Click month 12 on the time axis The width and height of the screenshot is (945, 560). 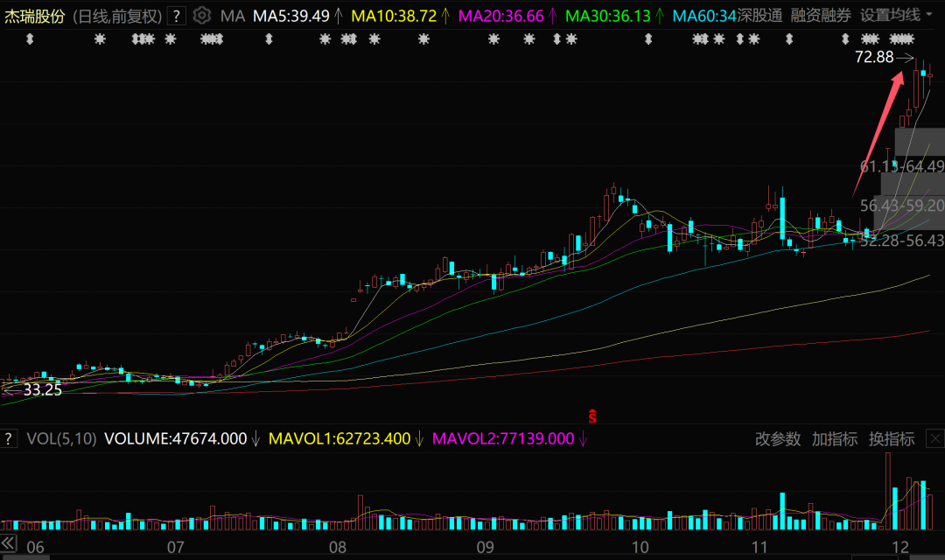click(900, 548)
